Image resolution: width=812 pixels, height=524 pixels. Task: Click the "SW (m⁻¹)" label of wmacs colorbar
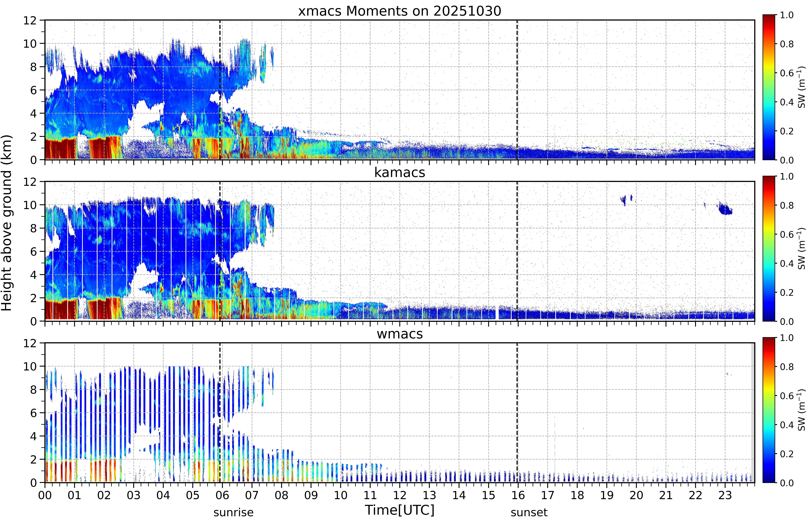[x=801, y=410]
